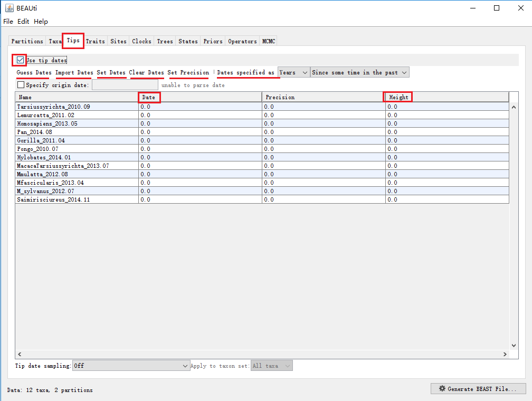
Task: Switch to the Operators tab
Action: pyautogui.click(x=242, y=41)
